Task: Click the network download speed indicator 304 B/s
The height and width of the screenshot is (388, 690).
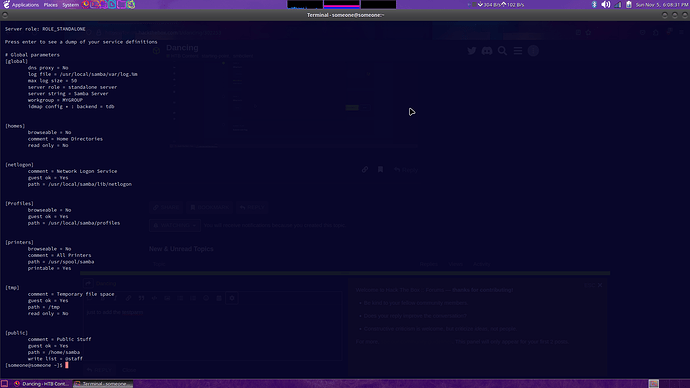Action: pyautogui.click(x=489, y=5)
